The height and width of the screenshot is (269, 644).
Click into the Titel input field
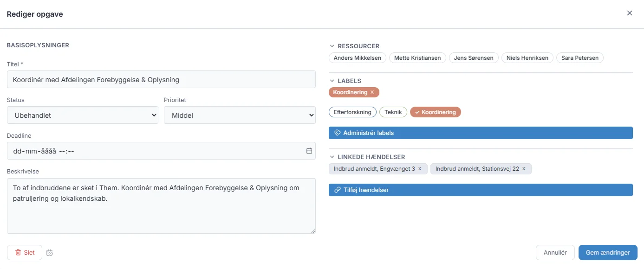[161, 79]
